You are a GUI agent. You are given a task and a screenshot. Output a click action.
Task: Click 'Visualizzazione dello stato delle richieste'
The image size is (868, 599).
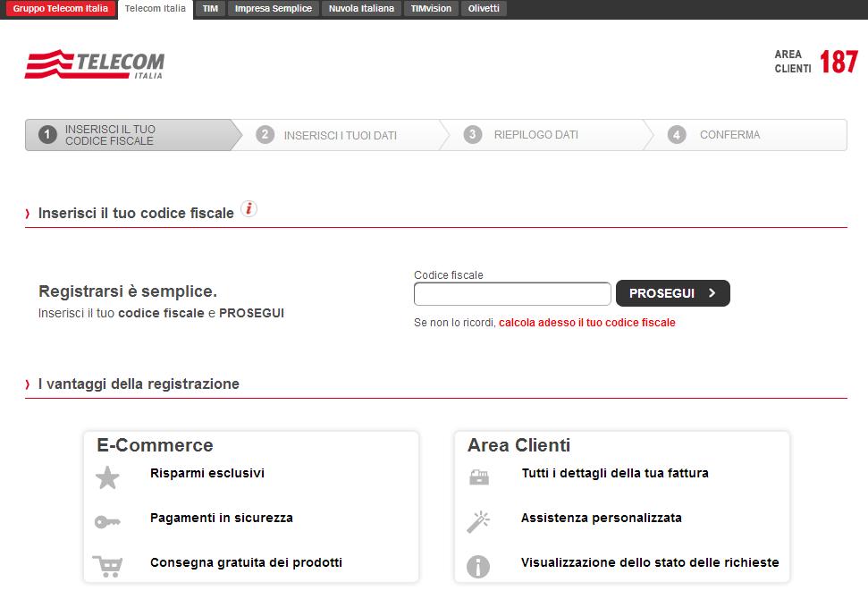(650, 562)
